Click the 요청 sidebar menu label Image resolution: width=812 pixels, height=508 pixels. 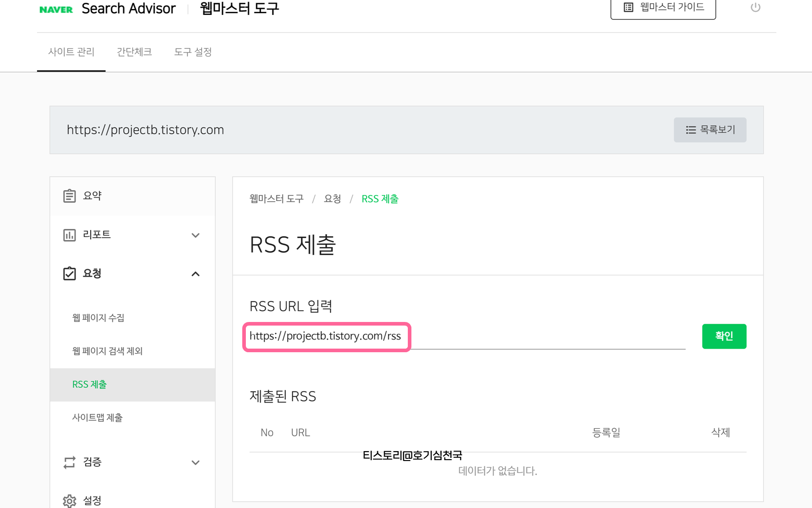(x=92, y=274)
